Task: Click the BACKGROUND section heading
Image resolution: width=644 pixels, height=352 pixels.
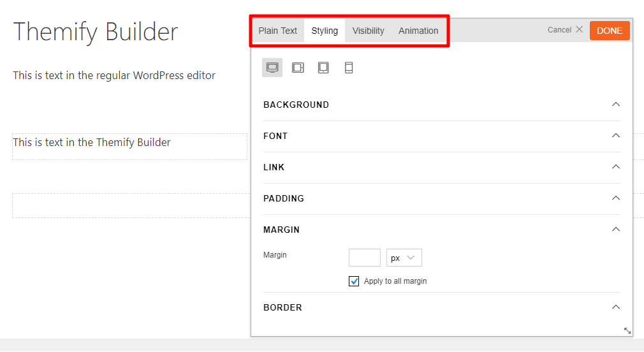Action: (296, 105)
